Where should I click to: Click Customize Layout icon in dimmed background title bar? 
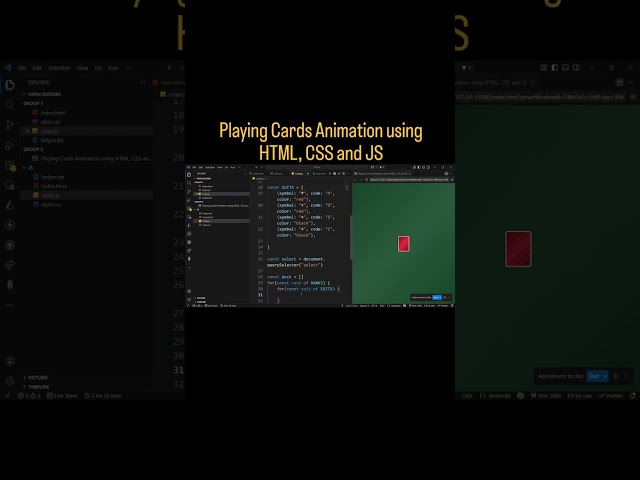point(544,67)
